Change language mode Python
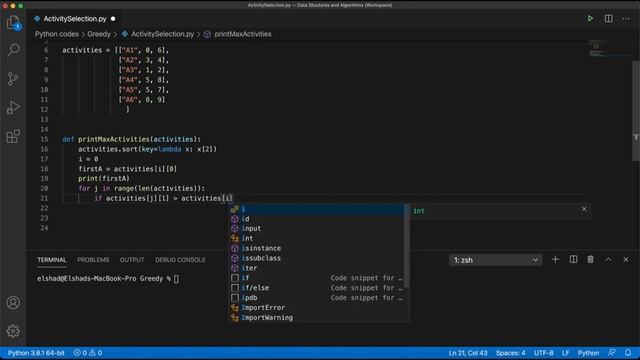This screenshot has height=360, width=640. point(588,353)
